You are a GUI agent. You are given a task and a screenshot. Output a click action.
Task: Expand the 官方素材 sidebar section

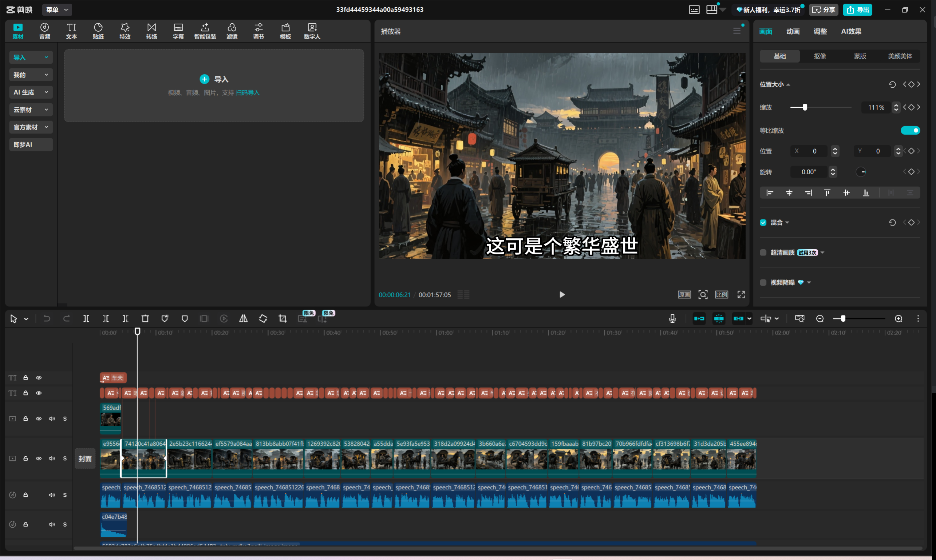pos(31,127)
